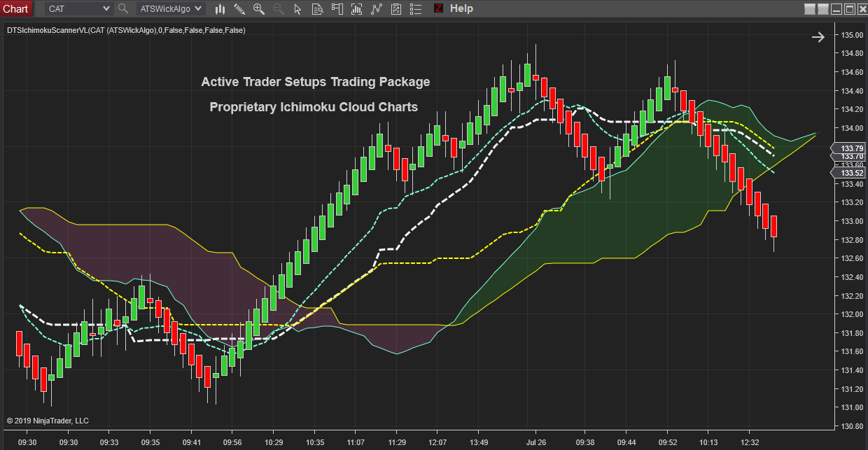Click the first gray window link button
This screenshot has height=450, width=868.
pyautogui.click(x=810, y=9)
